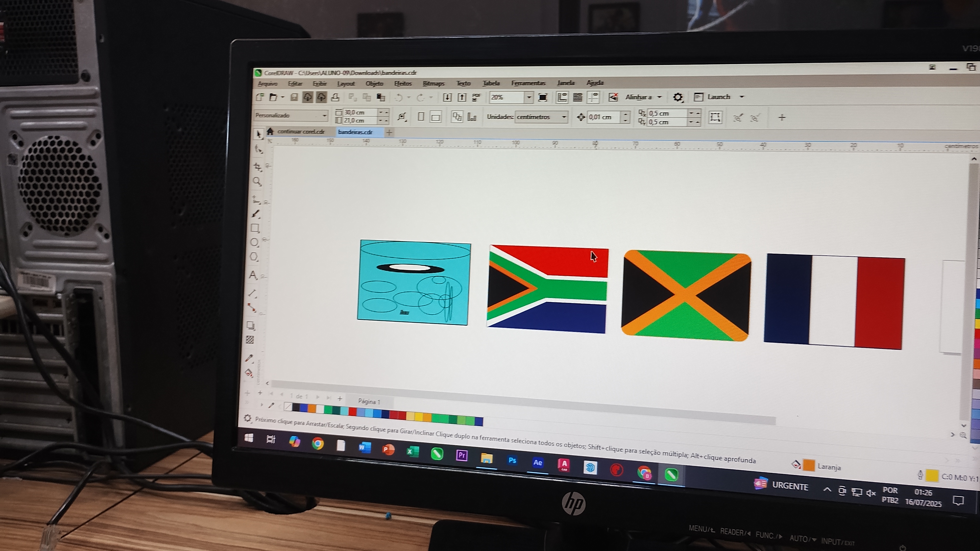Click the Página 1 page tab
The width and height of the screenshot is (980, 551).
pos(369,401)
